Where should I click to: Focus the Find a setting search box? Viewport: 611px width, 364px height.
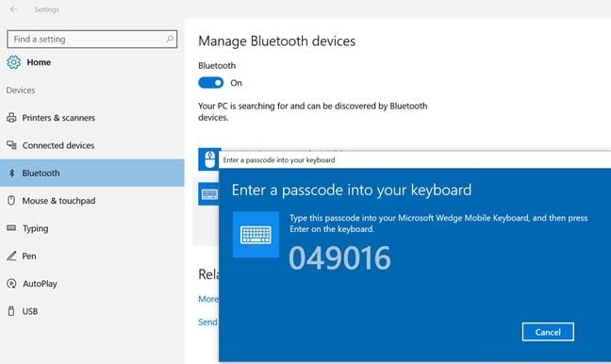pyautogui.click(x=92, y=39)
